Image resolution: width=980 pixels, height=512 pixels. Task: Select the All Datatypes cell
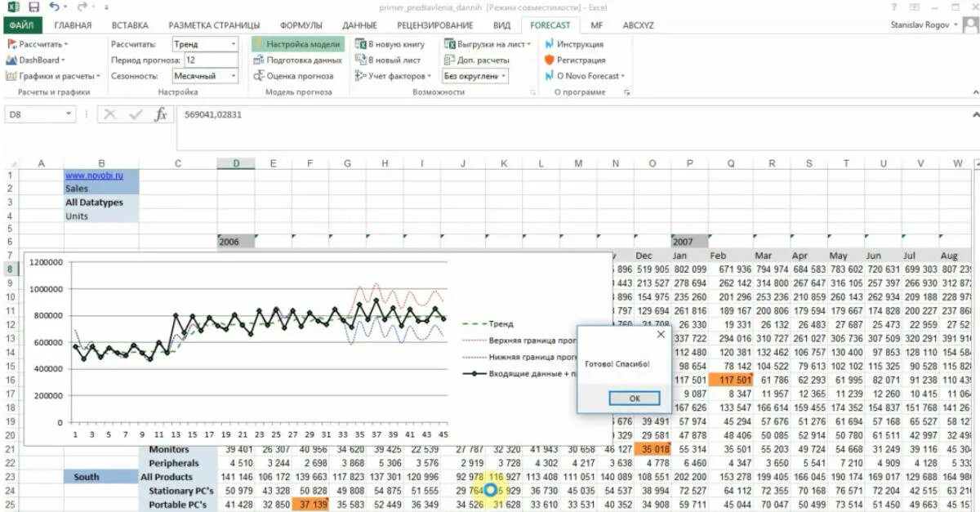pyautogui.click(x=101, y=203)
